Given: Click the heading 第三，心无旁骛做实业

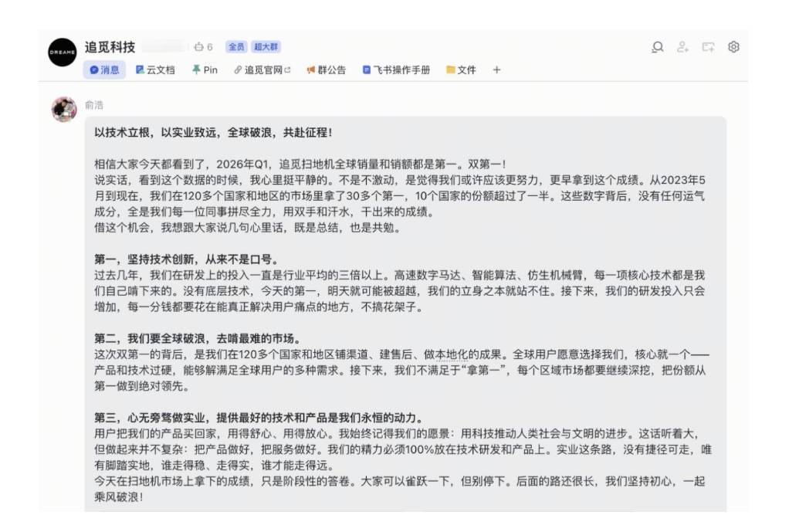Looking at the screenshot, I should point(259,418).
